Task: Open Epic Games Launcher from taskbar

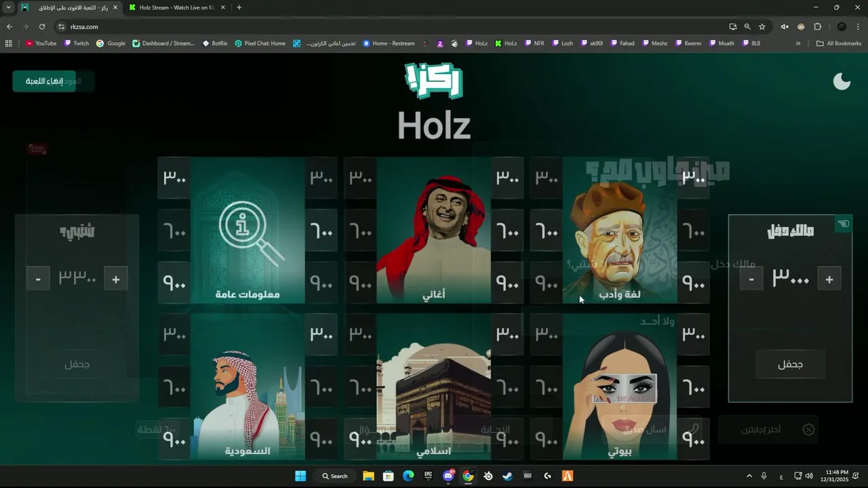Action: [x=428, y=476]
